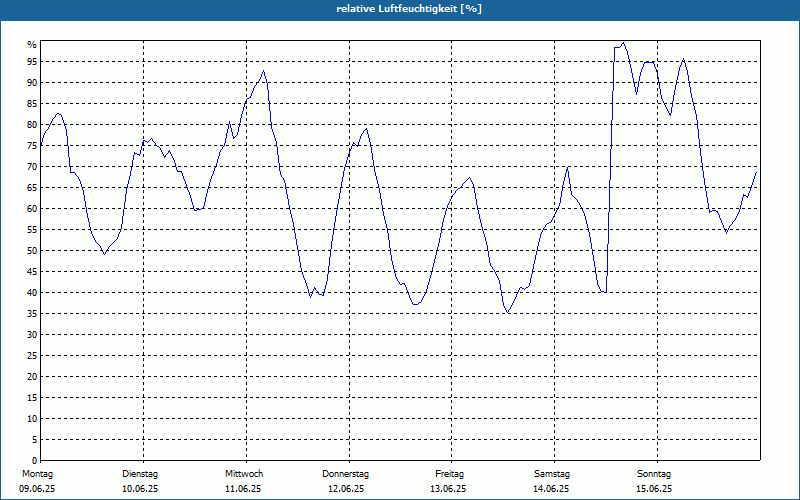Select the 'Mittwoch' axis label
Viewport: 800px width, 500px height.
click(x=244, y=474)
